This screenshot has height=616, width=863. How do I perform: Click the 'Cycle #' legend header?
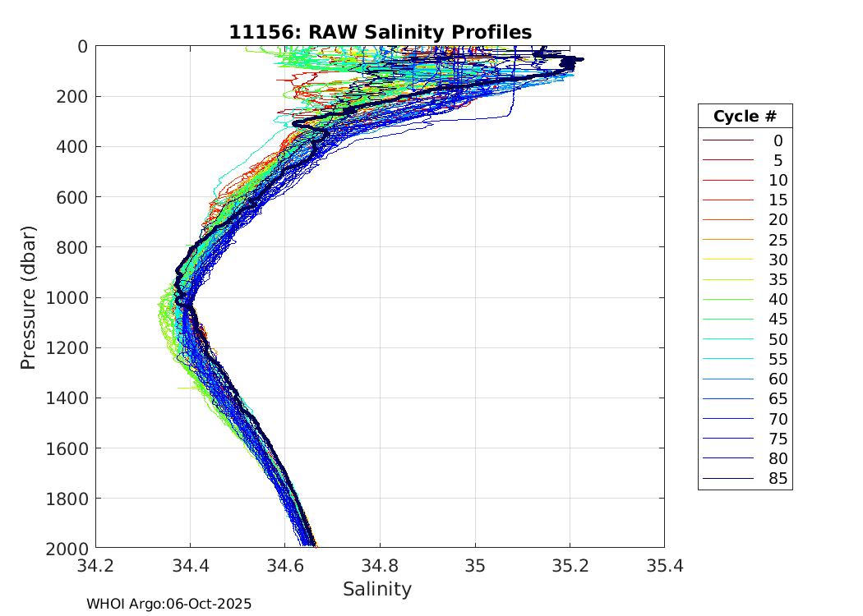(x=745, y=117)
